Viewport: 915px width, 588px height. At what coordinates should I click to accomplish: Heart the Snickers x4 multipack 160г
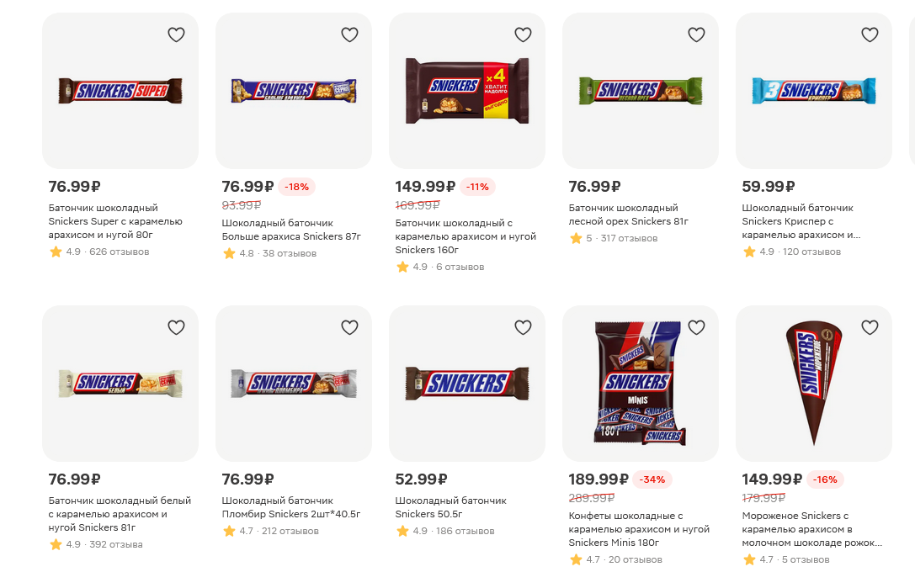(523, 34)
